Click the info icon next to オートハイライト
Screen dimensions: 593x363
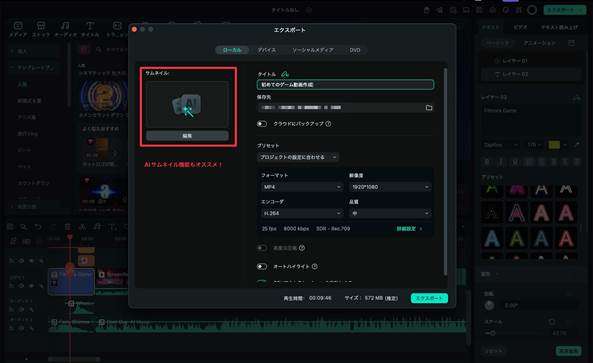pyautogui.click(x=315, y=267)
